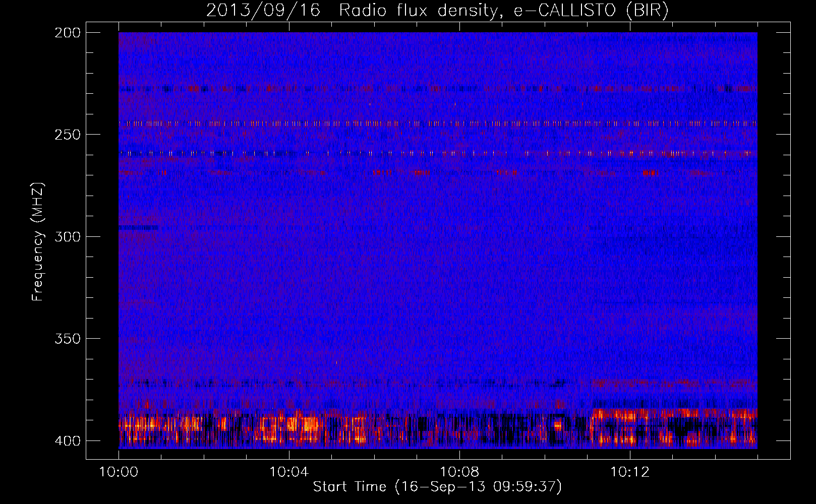Viewport: 816px width, 504px height.
Task: Select the 350 frequency tick label
Action: pos(68,338)
